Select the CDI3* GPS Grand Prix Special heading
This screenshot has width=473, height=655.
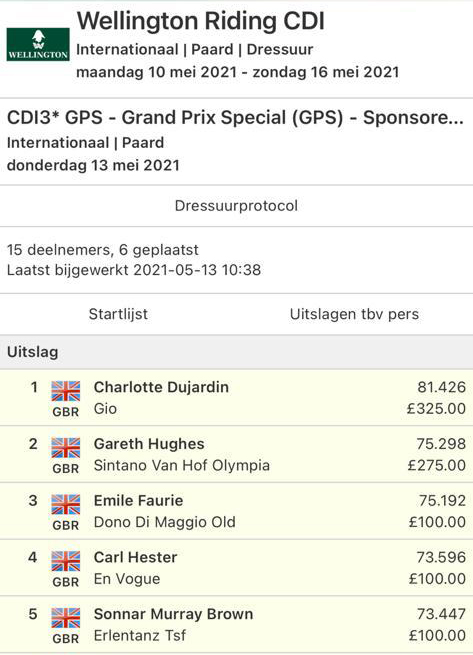point(235,118)
